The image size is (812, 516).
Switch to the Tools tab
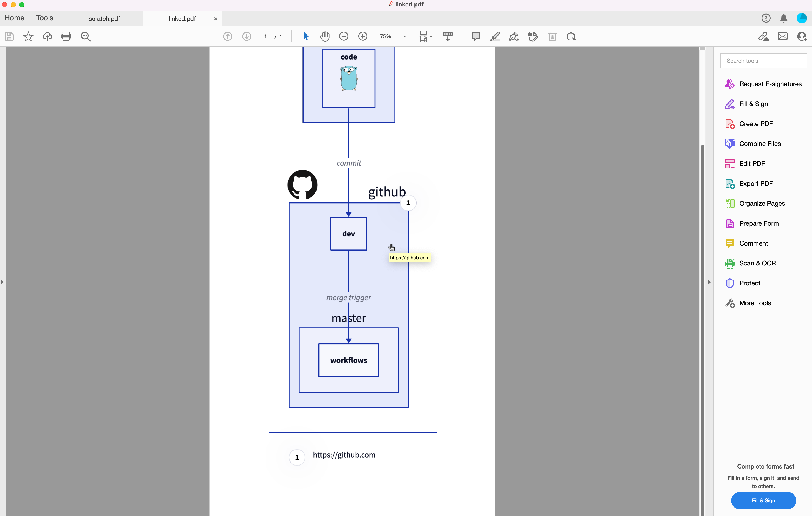[x=44, y=18]
